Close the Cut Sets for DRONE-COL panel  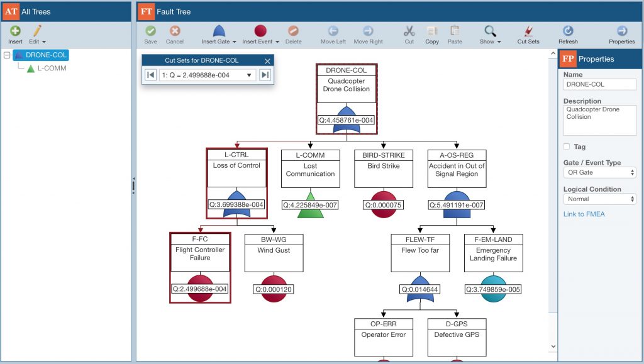point(267,61)
